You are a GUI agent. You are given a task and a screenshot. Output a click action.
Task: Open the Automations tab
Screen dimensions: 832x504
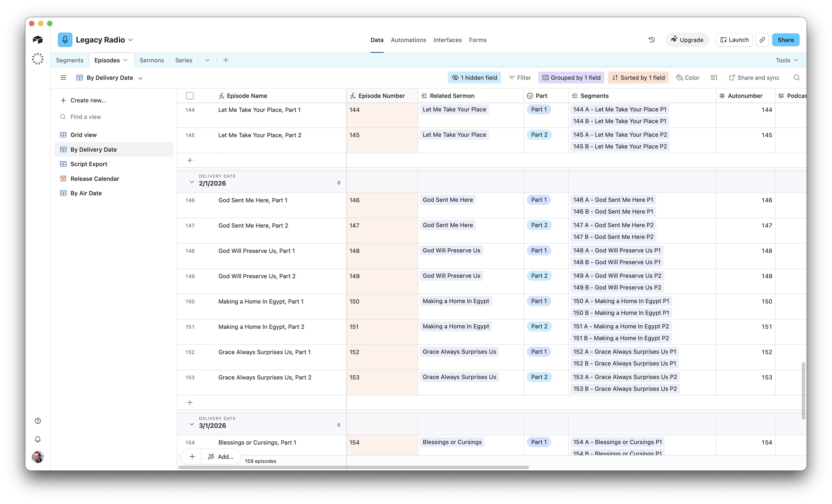408,40
